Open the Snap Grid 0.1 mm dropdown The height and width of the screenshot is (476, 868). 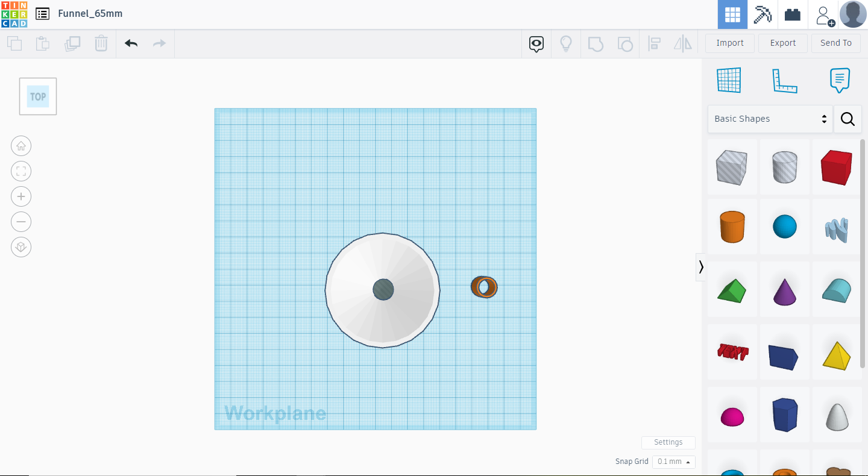pos(674,462)
